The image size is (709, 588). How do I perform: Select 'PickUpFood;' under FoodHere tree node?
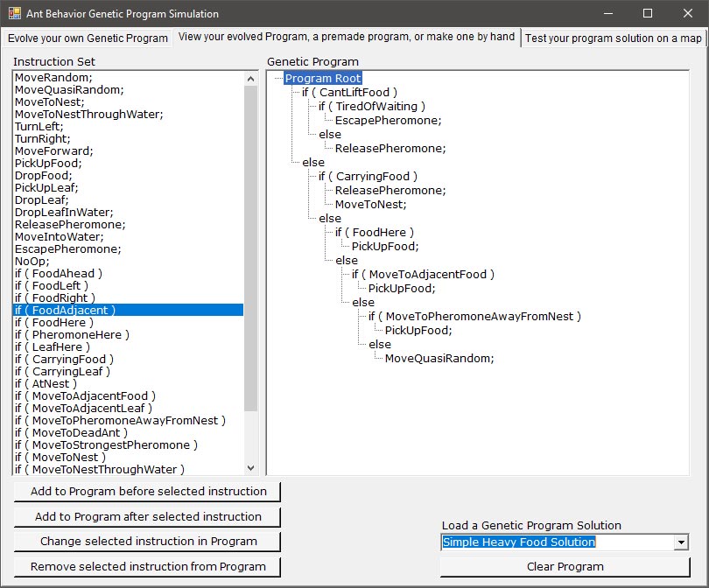(x=385, y=247)
